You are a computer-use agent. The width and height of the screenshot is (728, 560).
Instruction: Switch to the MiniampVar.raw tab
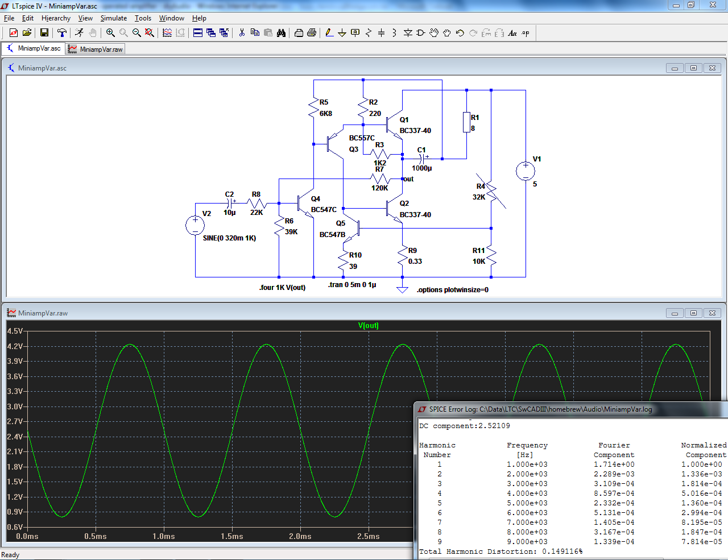click(95, 49)
